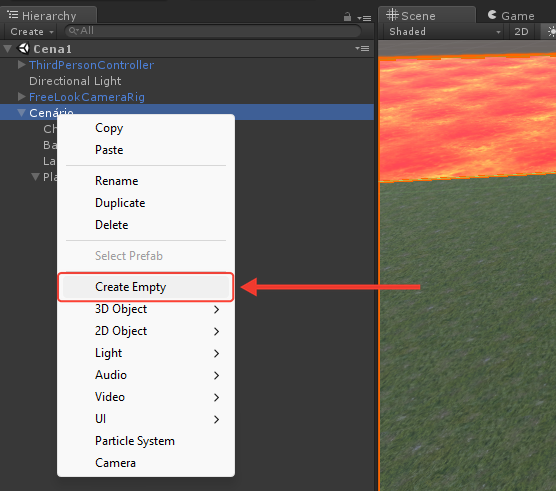Screen dimensions: 556x491
Task: Open the Video submenu
Action: click(146, 397)
